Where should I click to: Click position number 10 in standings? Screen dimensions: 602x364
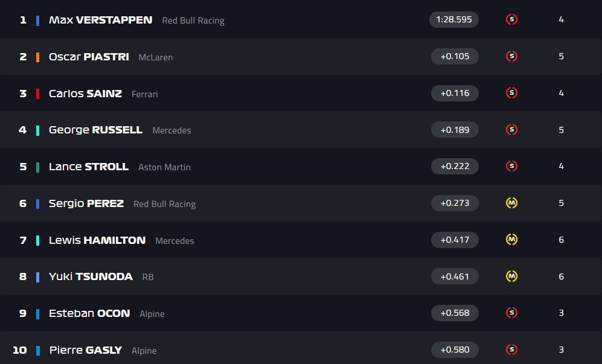[x=19, y=350]
